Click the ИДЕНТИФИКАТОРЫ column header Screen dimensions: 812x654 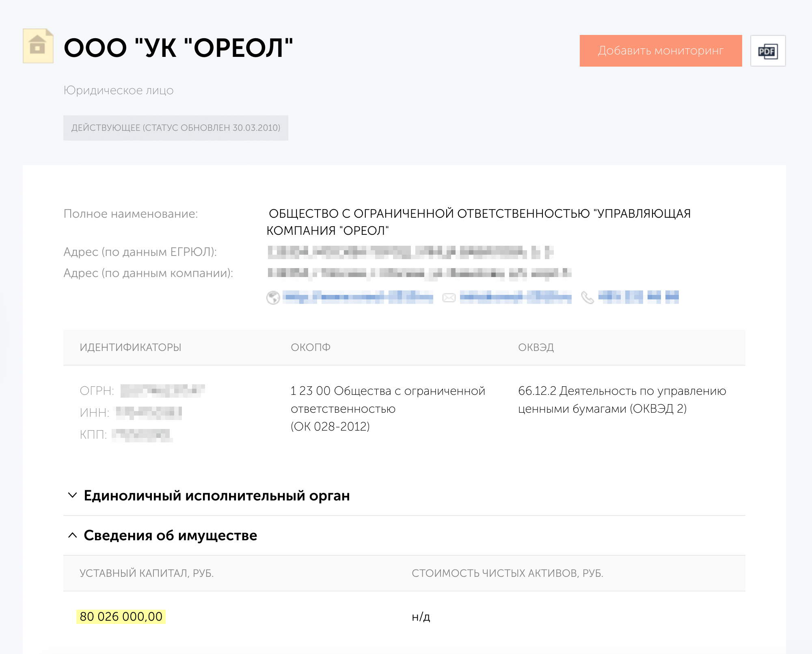tap(130, 347)
